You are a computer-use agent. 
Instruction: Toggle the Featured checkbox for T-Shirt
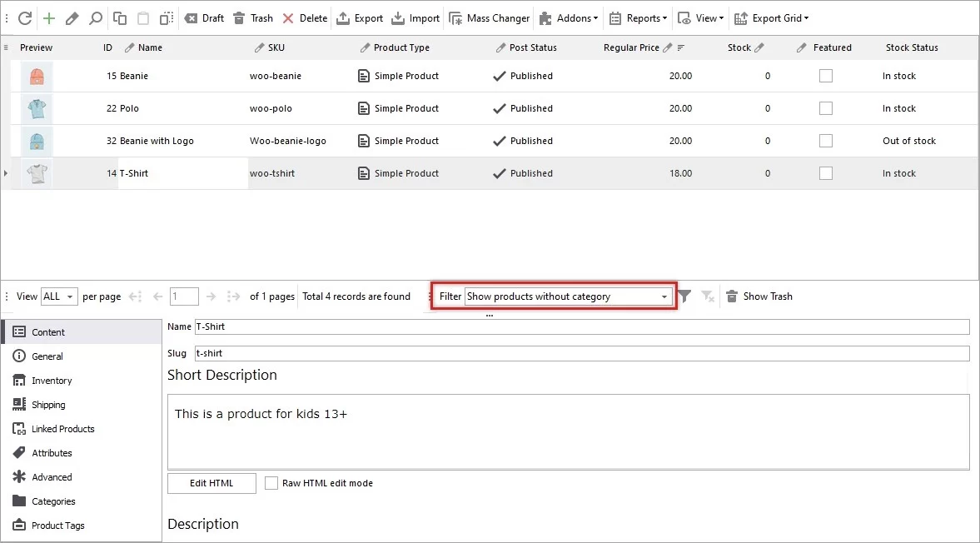click(825, 173)
